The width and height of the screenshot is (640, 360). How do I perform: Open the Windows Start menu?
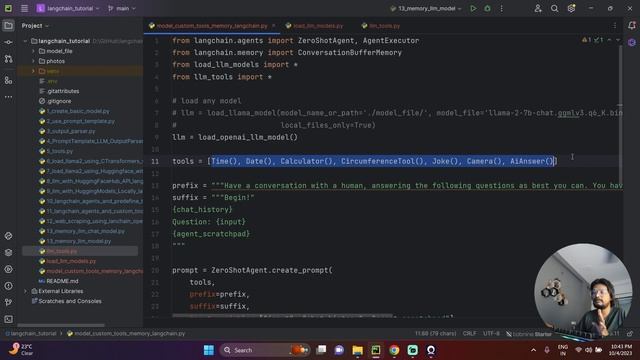click(209, 350)
